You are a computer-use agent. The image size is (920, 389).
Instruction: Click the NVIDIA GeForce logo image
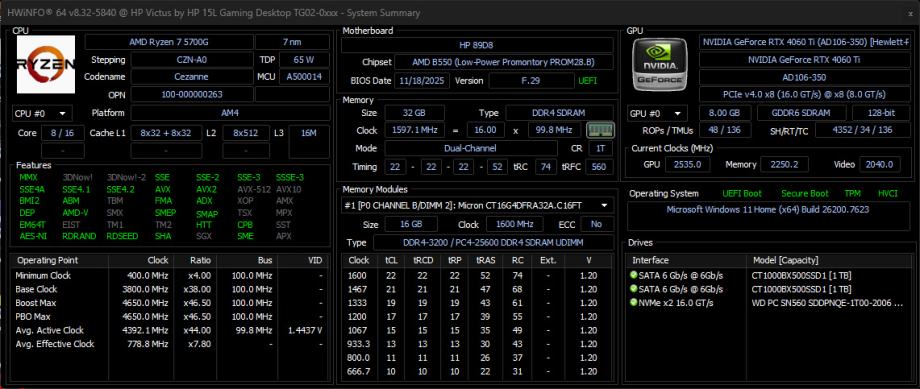click(659, 64)
